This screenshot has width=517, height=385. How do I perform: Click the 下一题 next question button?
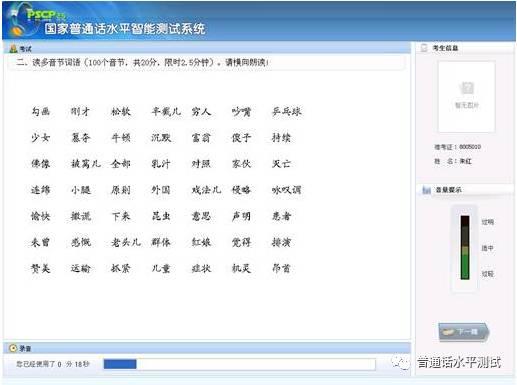coord(463,332)
